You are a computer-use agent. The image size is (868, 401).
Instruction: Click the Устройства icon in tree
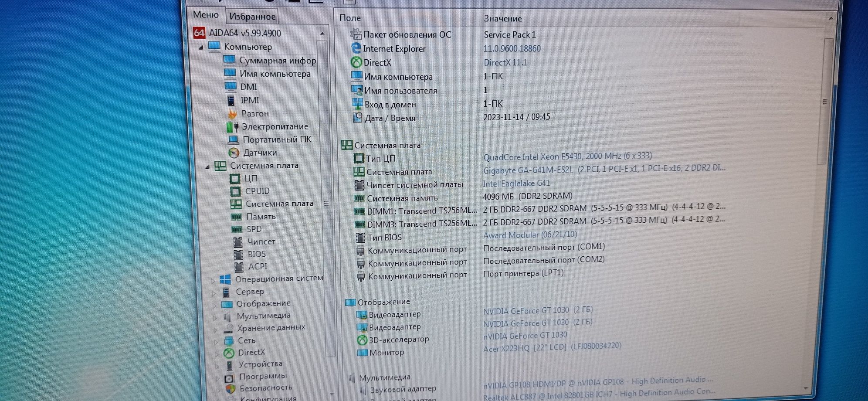click(230, 365)
